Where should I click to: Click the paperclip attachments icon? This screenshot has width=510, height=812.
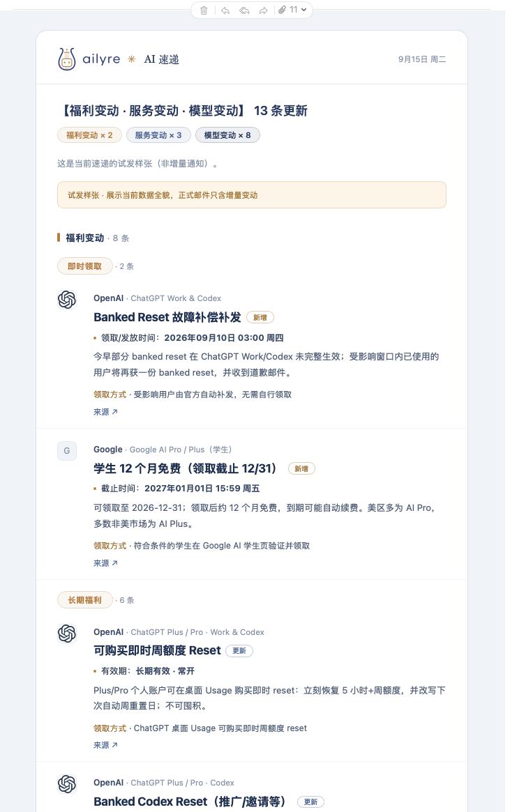282,10
